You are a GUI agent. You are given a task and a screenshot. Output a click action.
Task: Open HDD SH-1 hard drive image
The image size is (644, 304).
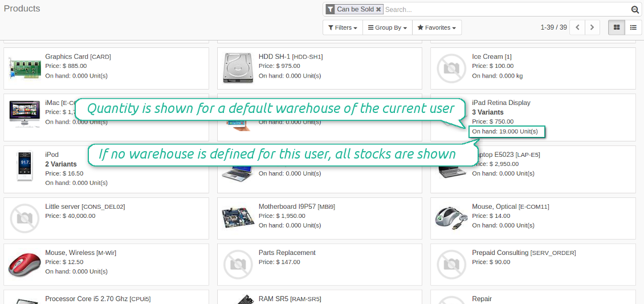click(x=238, y=68)
